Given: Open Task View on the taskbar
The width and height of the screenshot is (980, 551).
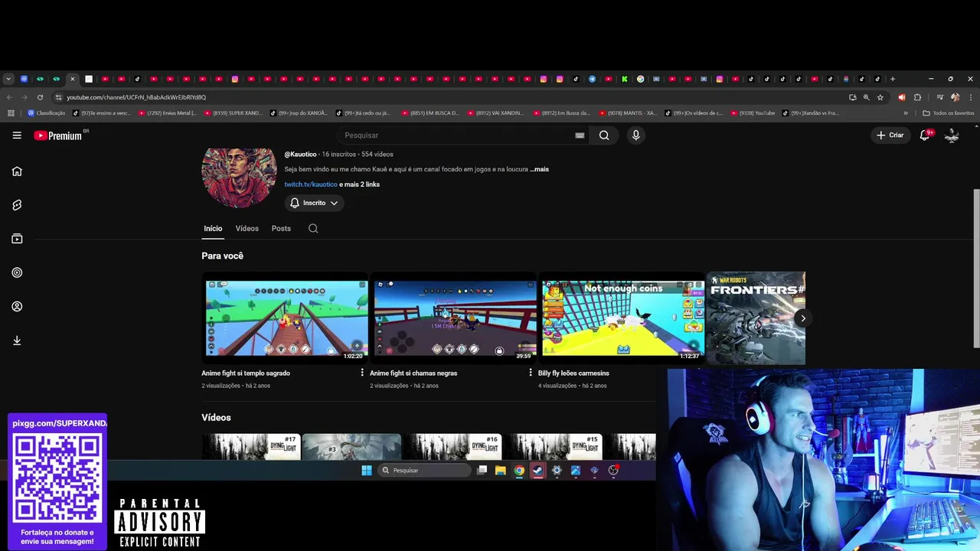Looking at the screenshot, I should (482, 471).
